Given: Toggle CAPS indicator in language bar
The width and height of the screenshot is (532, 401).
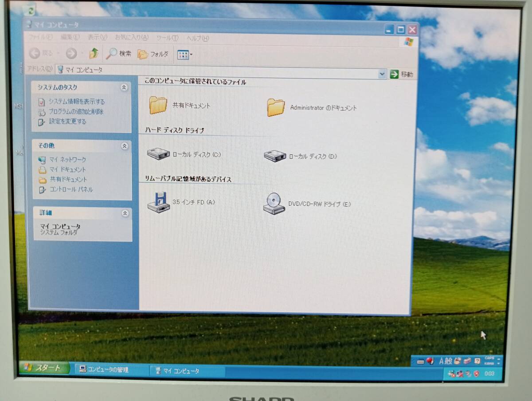Looking at the screenshot, I should (489, 358).
